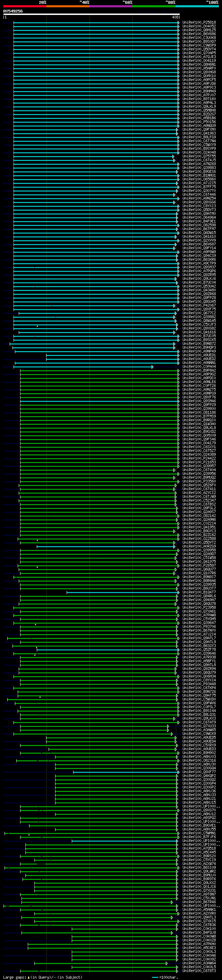Image resolution: width=222 pixels, height=980 pixels.
Task: Click the UniRef100_O64964 label
Action: click(199, 218)
